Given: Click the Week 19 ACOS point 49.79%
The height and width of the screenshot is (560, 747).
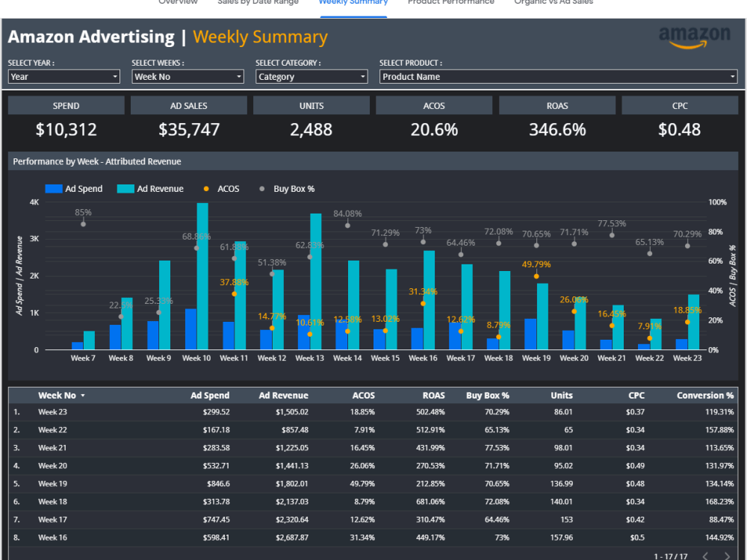Looking at the screenshot, I should (536, 276).
